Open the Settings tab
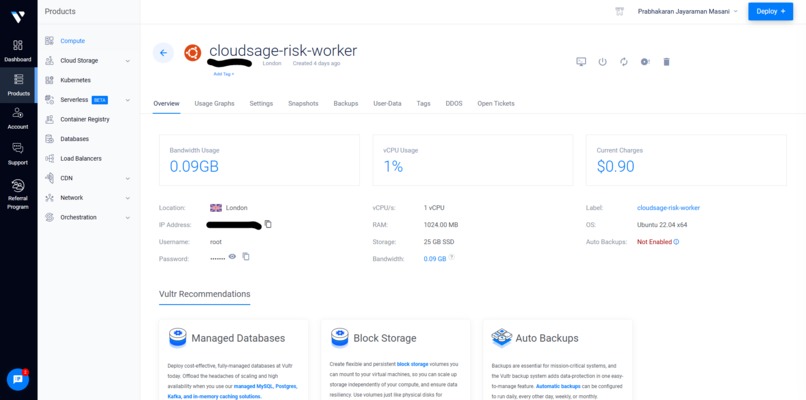806x400 pixels. 261,103
